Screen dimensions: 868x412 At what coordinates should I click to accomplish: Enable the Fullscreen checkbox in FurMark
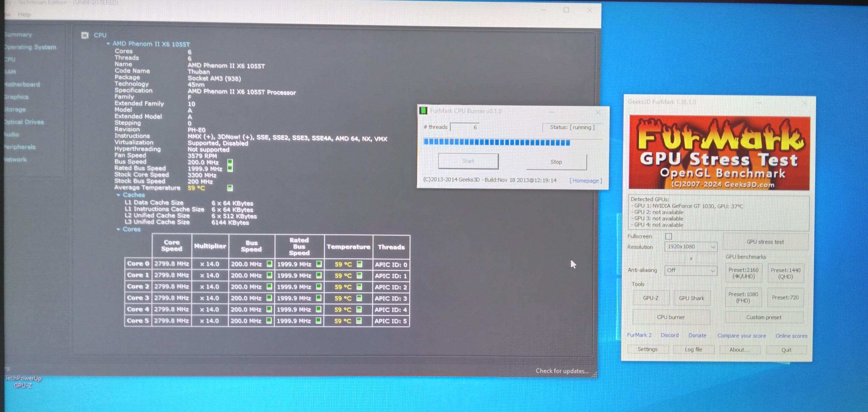point(668,236)
